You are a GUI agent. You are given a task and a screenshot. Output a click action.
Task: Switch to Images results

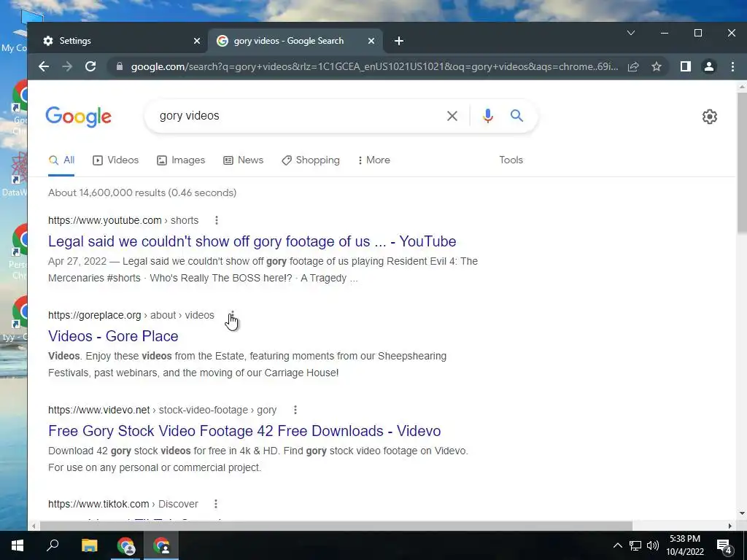(181, 160)
